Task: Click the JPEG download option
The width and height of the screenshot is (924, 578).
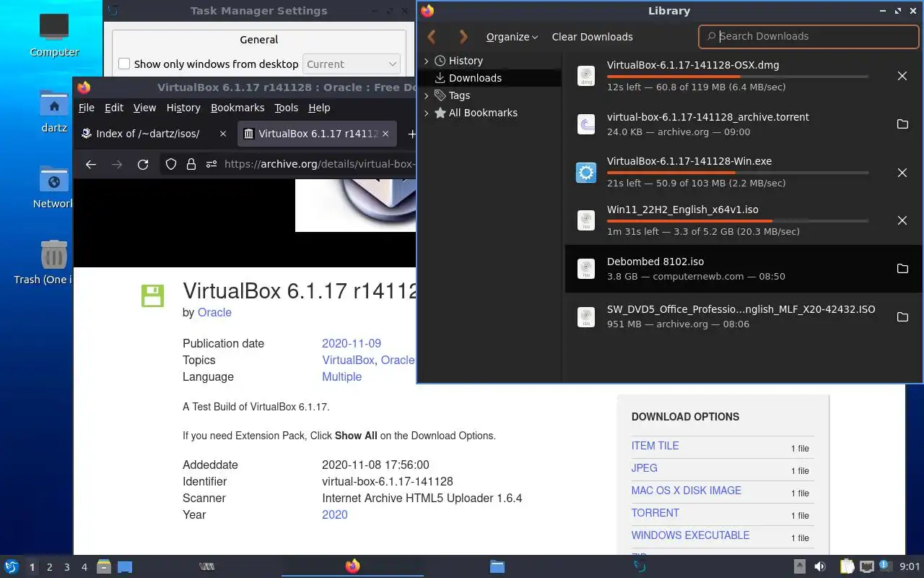Action: 644,468
